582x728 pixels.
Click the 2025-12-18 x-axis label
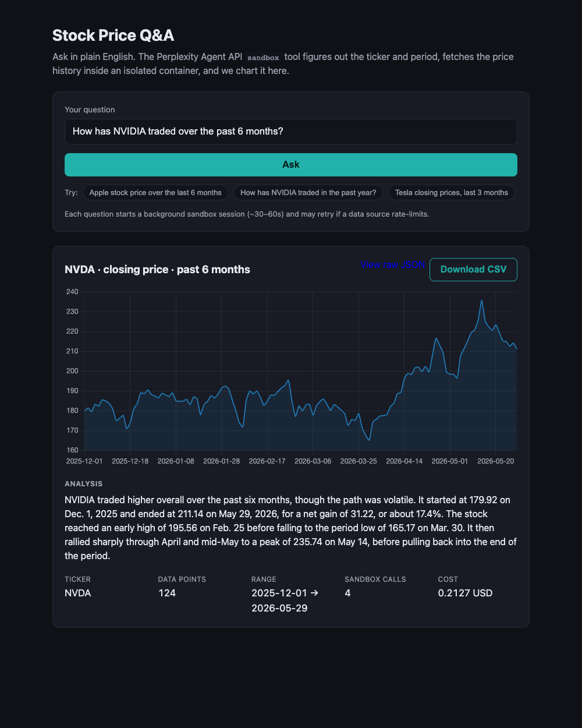coord(130,461)
